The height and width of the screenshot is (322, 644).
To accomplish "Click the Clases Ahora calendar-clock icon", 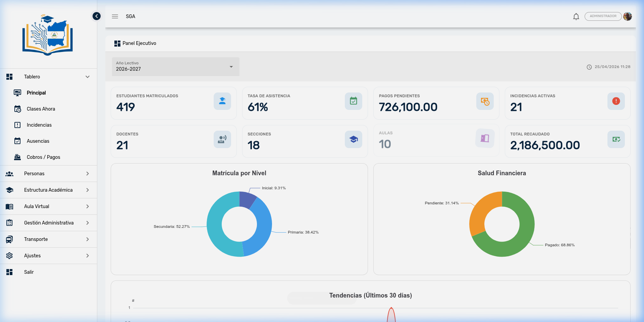I will click(17, 109).
